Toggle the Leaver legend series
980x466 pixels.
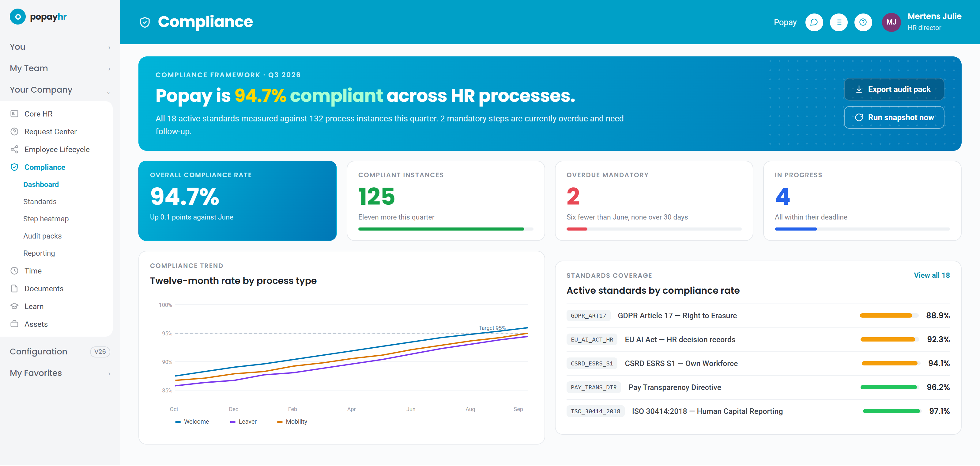(x=243, y=422)
